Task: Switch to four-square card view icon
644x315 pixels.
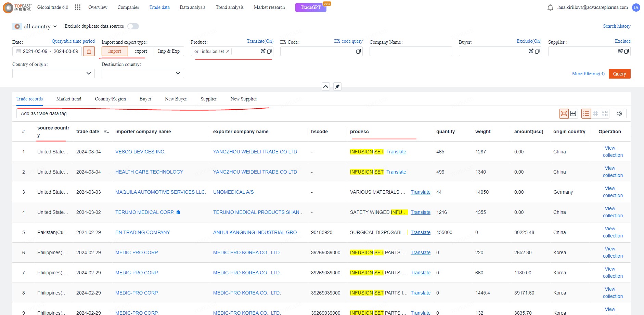Action: tap(605, 113)
